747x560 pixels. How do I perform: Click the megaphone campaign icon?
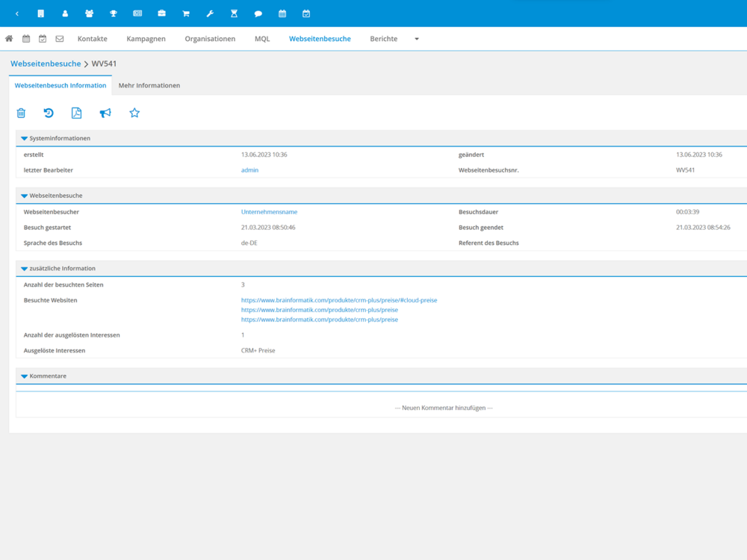[105, 113]
